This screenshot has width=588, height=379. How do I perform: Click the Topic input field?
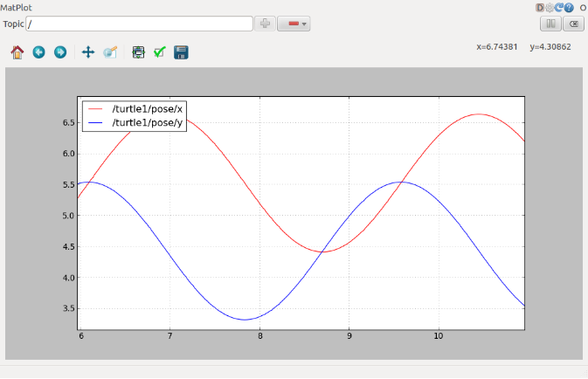140,24
